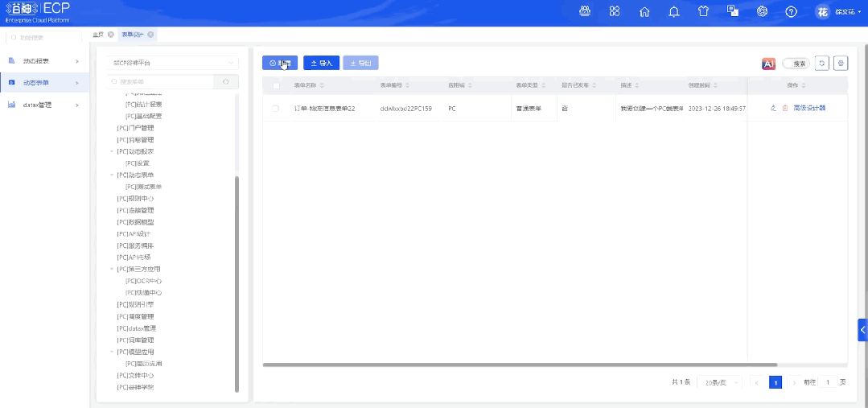This screenshot has height=408, width=868.
Task: Click the 导出 button
Action: pyautogui.click(x=360, y=63)
